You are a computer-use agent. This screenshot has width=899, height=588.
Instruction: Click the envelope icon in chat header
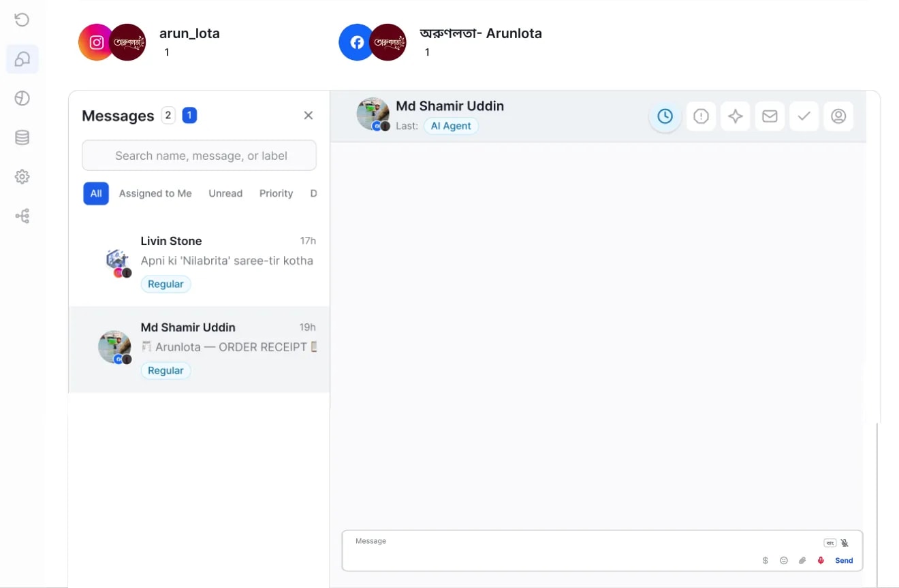point(770,116)
